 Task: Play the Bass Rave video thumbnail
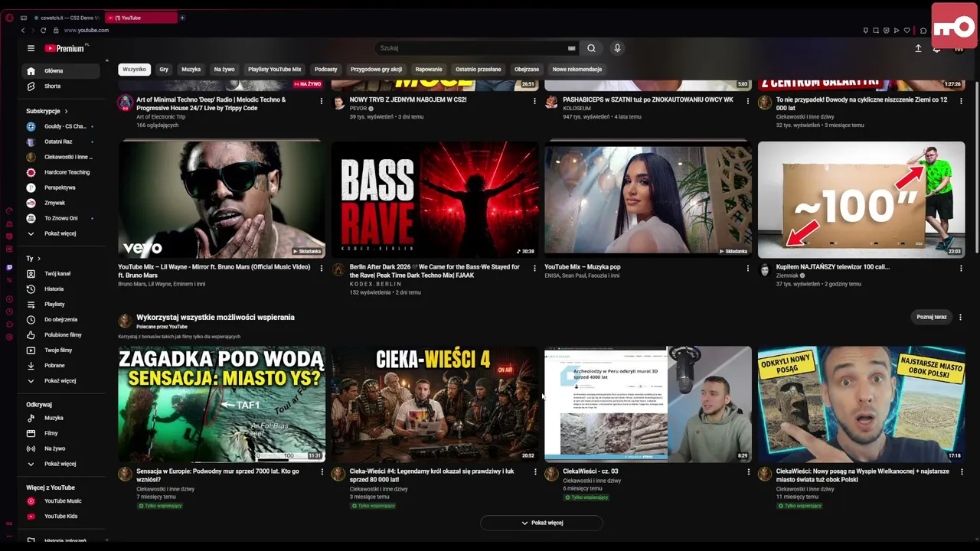coord(435,200)
